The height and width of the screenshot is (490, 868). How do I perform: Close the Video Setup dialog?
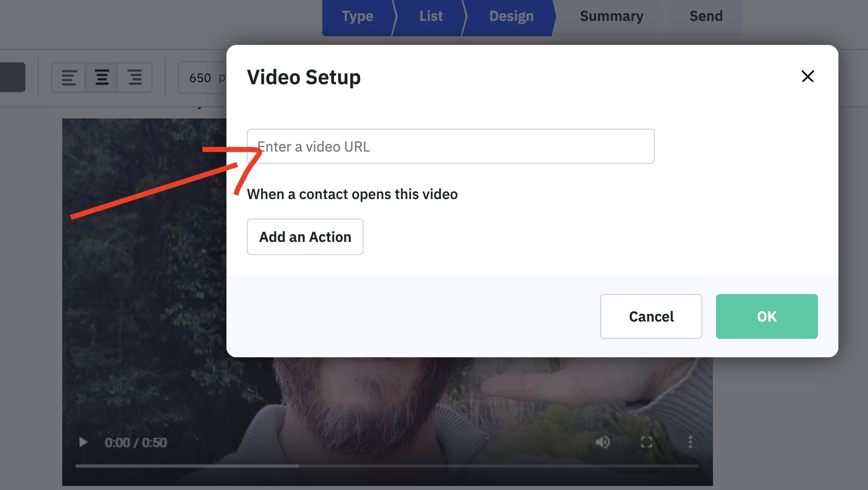807,77
